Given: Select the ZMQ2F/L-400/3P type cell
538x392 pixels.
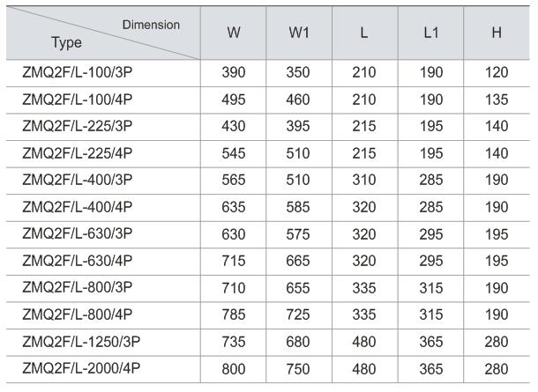Looking at the screenshot, I should (x=77, y=180).
